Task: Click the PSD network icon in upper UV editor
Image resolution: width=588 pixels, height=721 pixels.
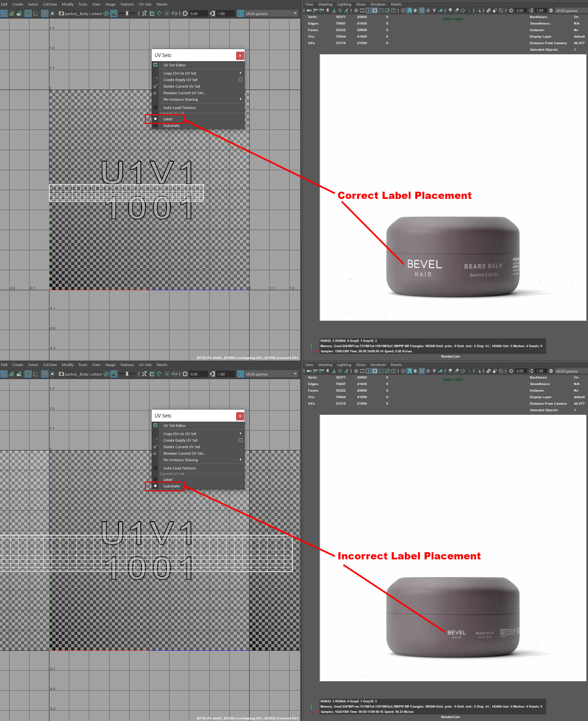Action: (174, 13)
